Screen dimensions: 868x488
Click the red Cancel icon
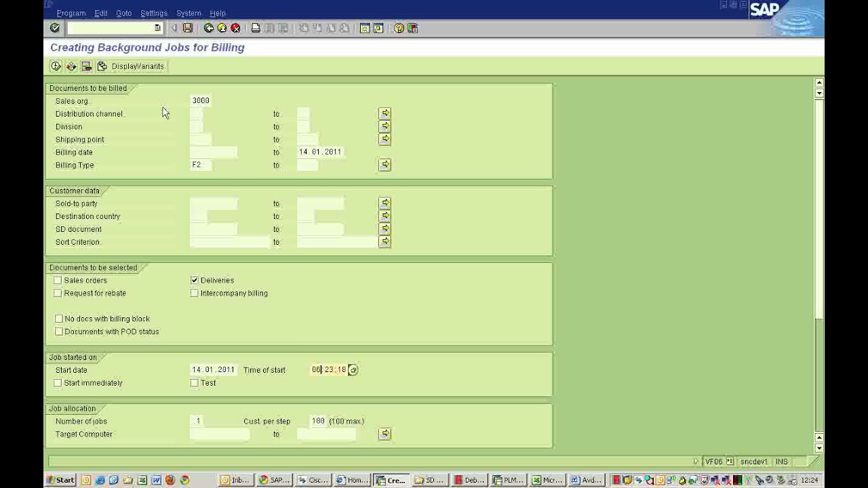(235, 28)
